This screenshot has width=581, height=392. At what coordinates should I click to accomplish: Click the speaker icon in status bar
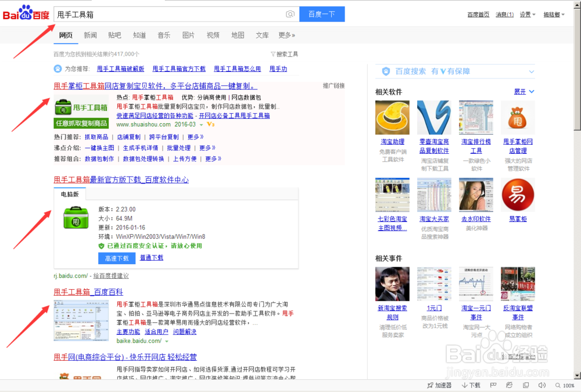(541, 385)
